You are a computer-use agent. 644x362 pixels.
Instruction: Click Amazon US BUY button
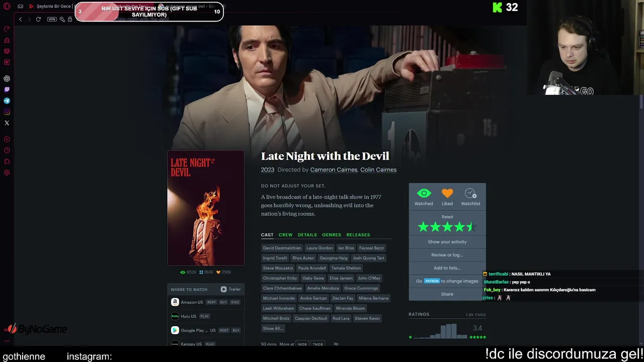[x=223, y=302]
